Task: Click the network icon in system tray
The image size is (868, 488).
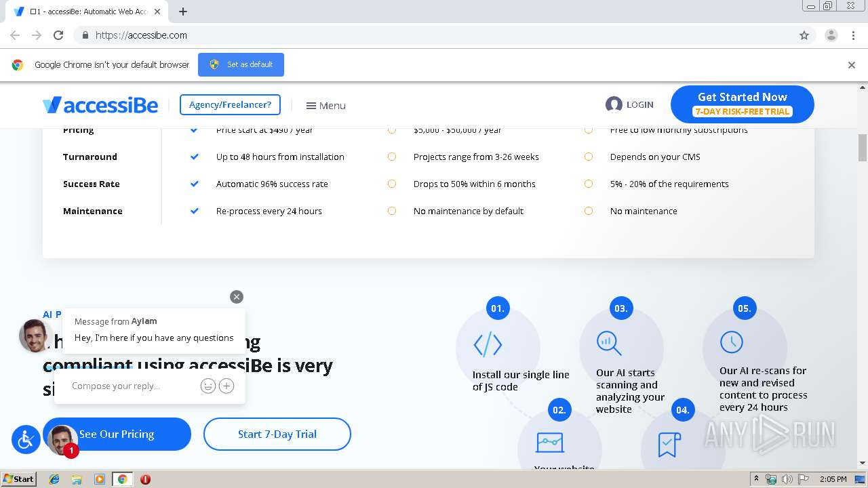Action: (x=771, y=479)
